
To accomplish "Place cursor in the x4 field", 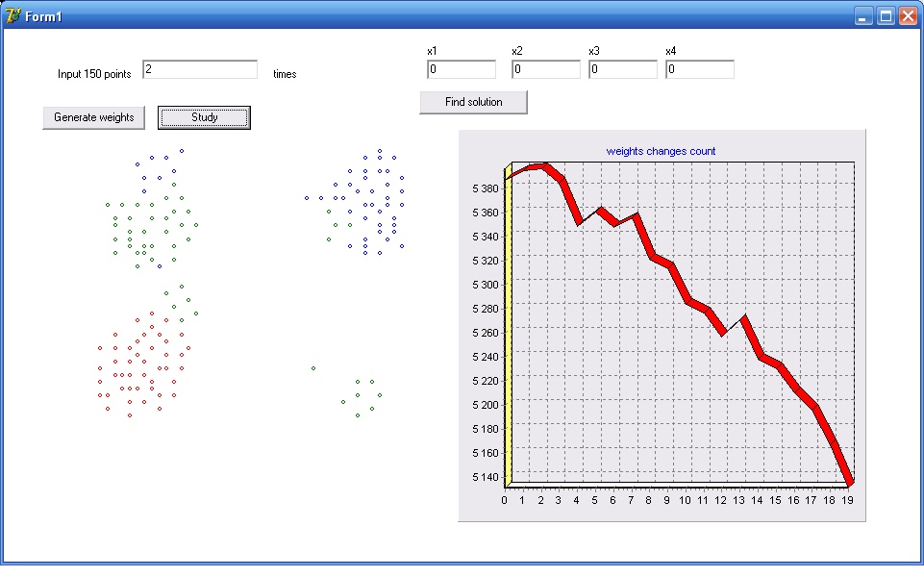I will coord(699,69).
